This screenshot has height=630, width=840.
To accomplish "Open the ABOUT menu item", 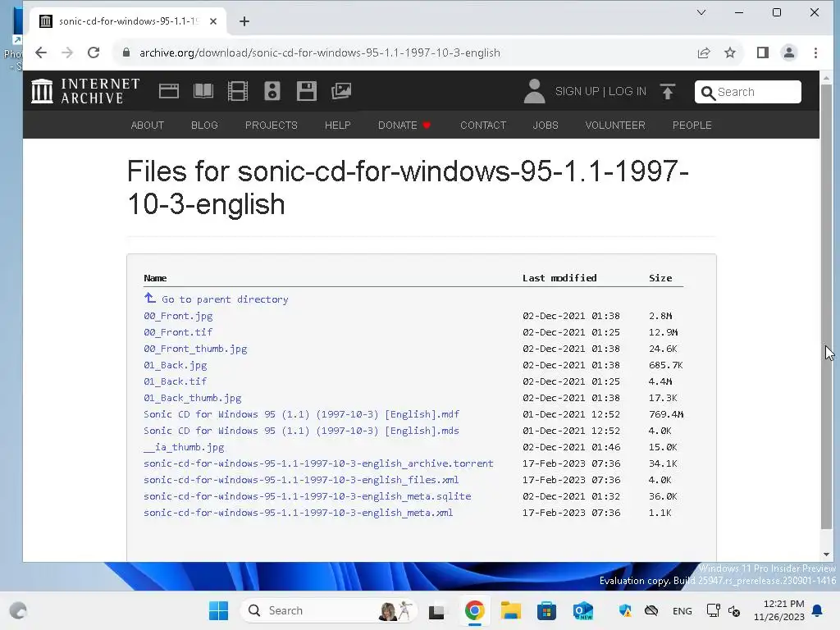I will click(x=148, y=125).
